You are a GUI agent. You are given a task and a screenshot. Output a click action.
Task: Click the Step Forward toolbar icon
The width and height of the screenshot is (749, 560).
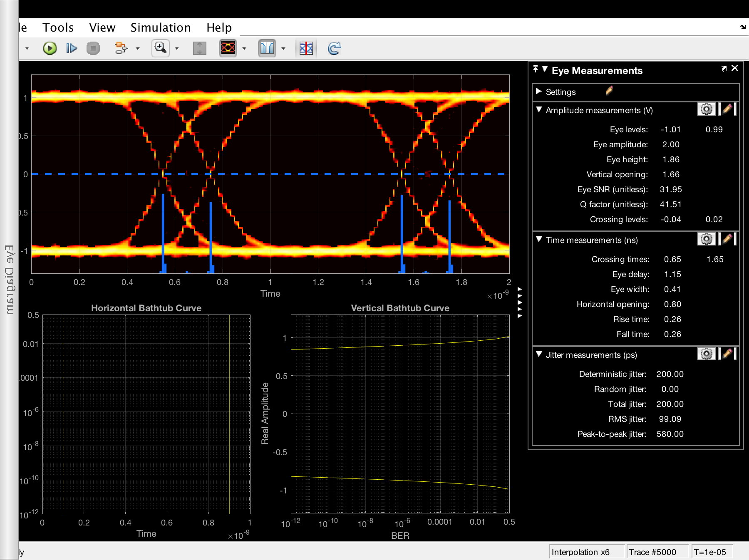(72, 49)
